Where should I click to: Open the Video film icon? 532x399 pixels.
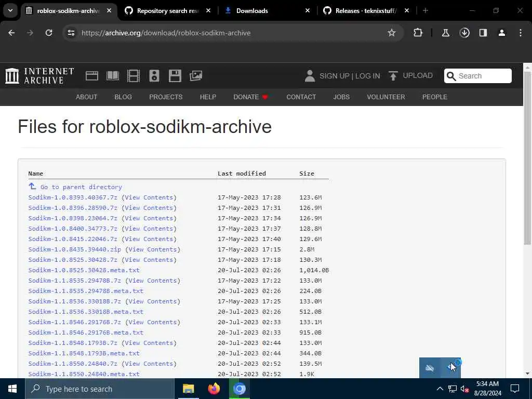pos(134,76)
